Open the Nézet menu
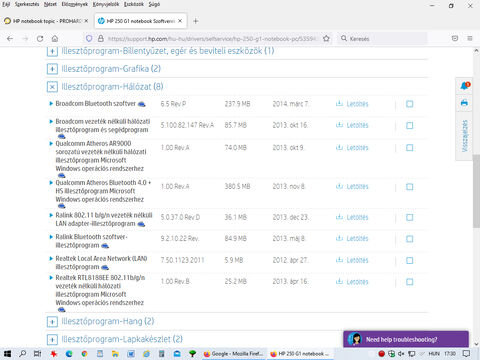Screen dimensions: 480x360 (x=50, y=4)
